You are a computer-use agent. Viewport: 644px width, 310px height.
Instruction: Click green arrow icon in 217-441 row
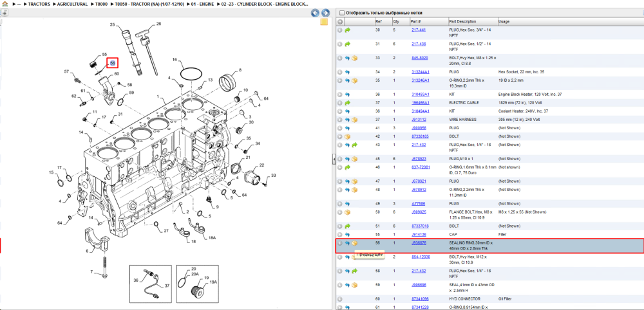pyautogui.click(x=348, y=30)
